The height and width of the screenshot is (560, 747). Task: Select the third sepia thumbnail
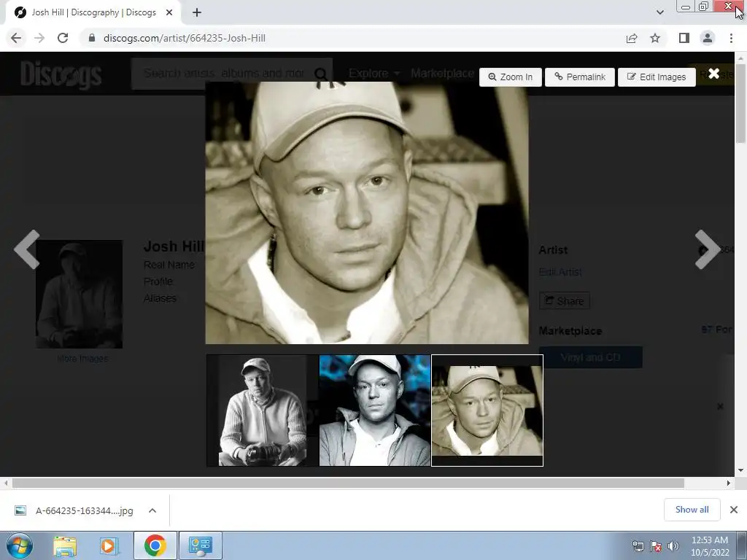(x=487, y=411)
